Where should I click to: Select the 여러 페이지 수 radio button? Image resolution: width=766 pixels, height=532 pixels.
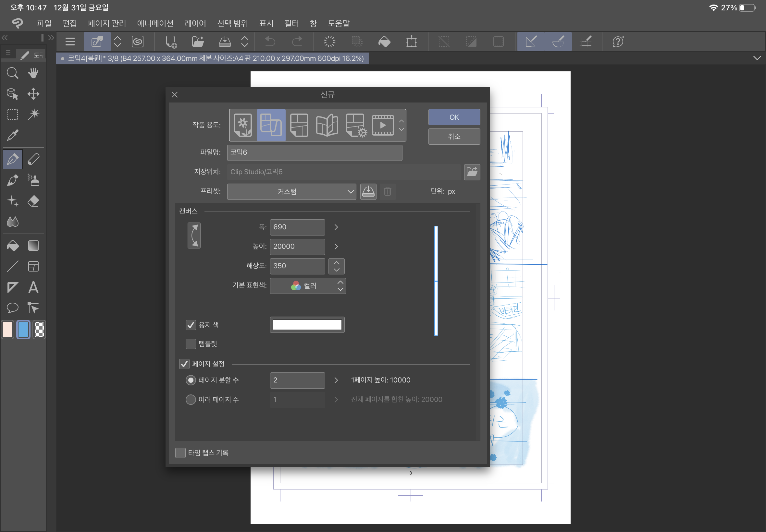click(x=191, y=399)
